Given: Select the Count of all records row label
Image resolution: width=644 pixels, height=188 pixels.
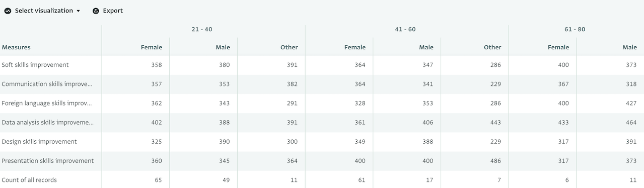Looking at the screenshot, I should click(29, 179).
